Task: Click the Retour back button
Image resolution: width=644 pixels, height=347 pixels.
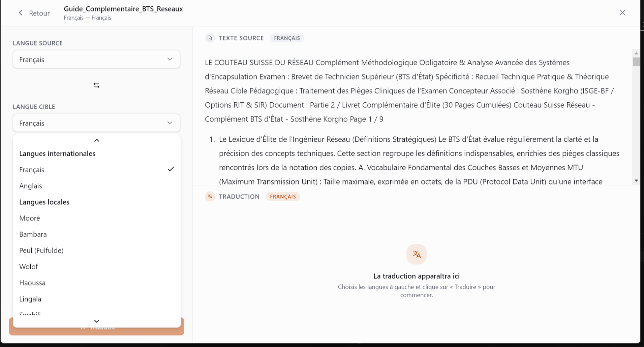Action: click(x=34, y=13)
